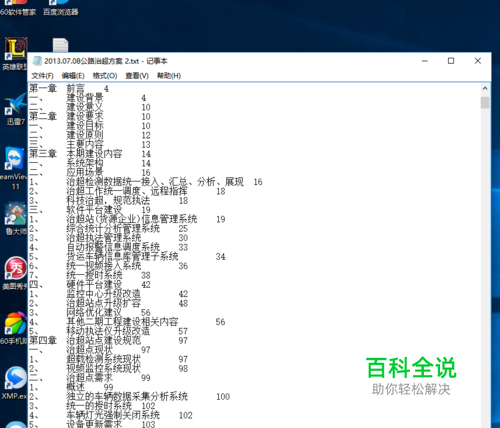Viewport: 500px width, 428px height.
Task: Open the TeamViewer 11 desktop icon
Action: [x=14, y=168]
